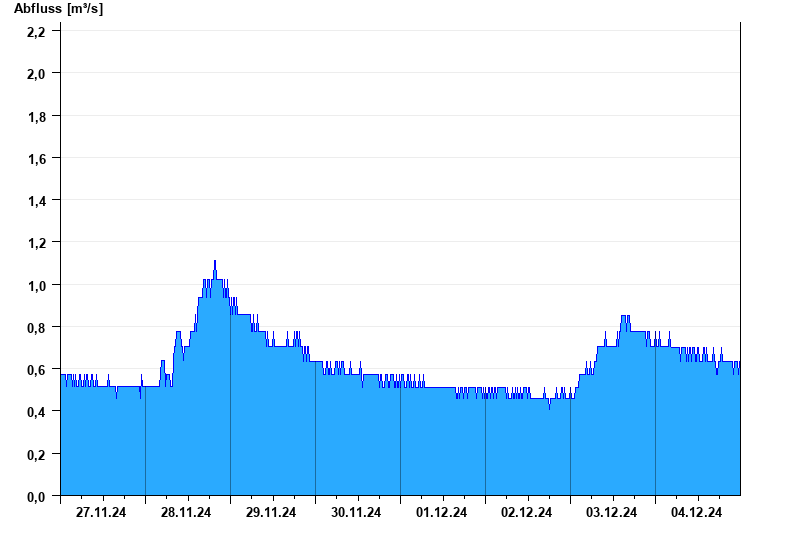Click the 0,6 y-axis label
Image resolution: width=800 pixels, height=550 pixels.
coord(36,370)
